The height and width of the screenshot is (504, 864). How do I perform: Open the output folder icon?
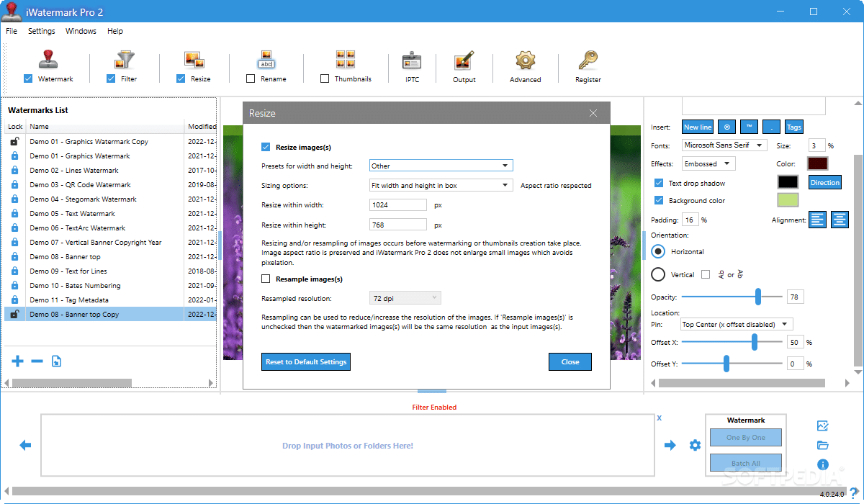pyautogui.click(x=823, y=446)
